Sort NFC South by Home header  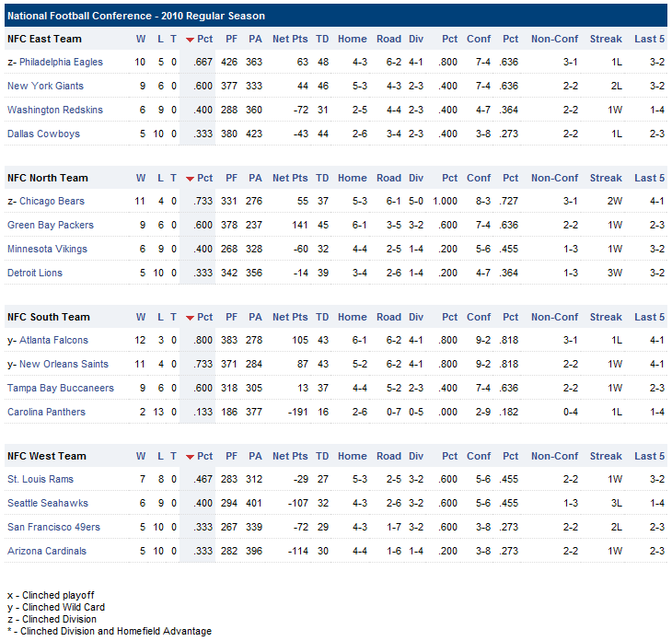(353, 317)
